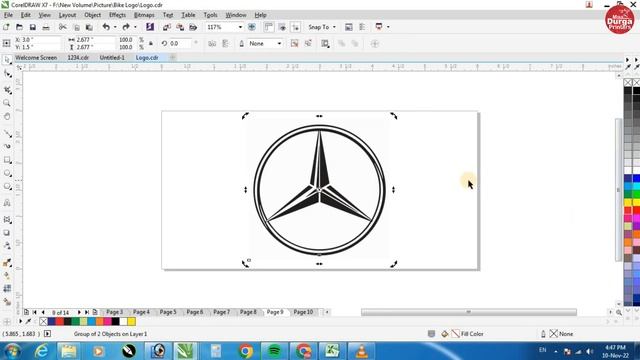Image resolution: width=640 pixels, height=360 pixels.
Task: Open the File menu
Action: 8,15
